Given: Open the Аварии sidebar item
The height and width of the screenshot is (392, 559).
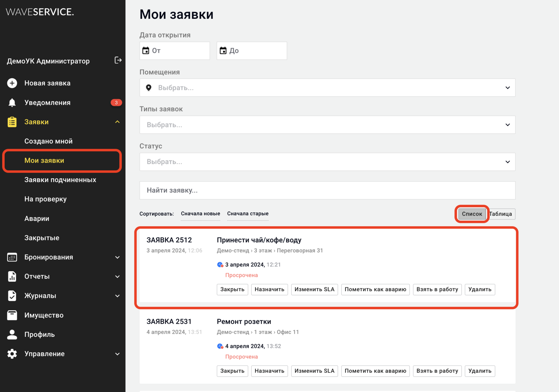Looking at the screenshot, I should [x=37, y=219].
